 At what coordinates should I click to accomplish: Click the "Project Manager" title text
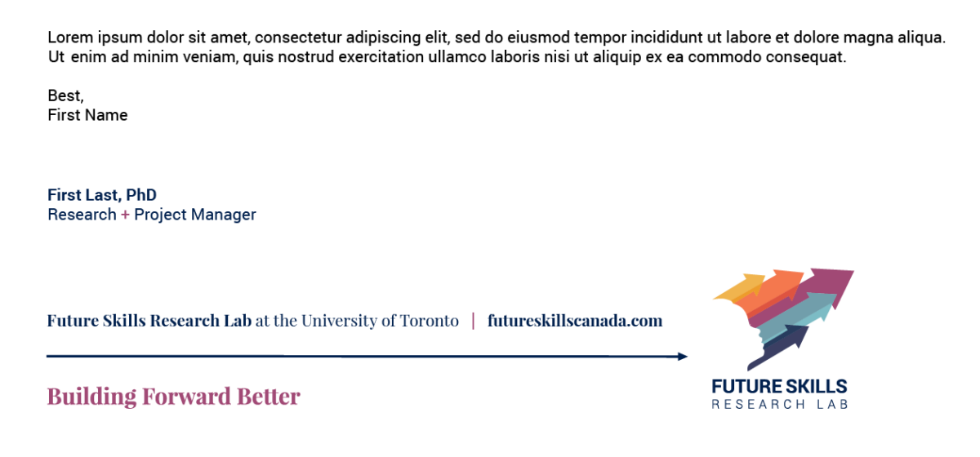[195, 215]
